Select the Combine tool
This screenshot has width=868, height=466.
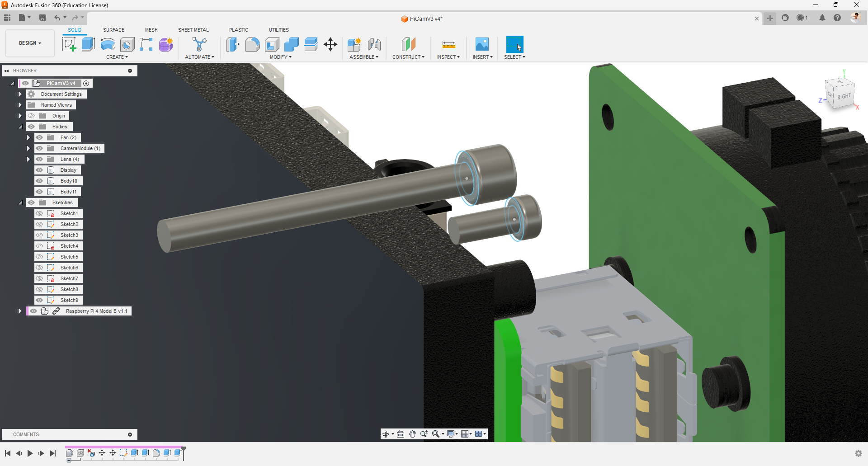(291, 44)
